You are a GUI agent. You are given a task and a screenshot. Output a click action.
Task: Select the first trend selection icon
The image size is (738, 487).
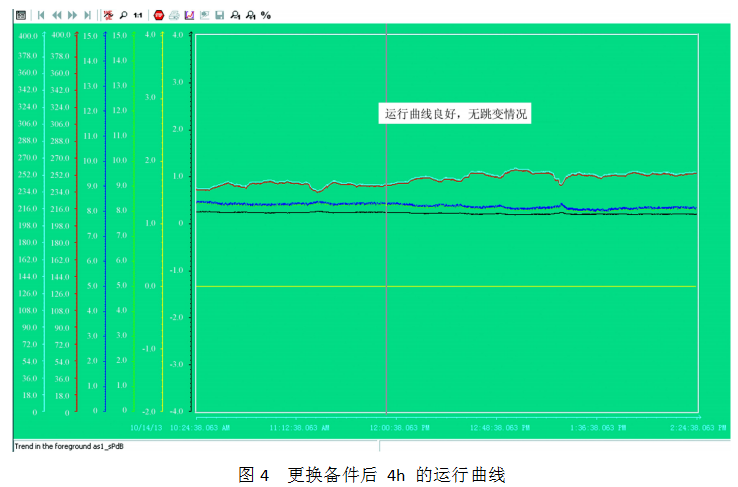point(235,16)
